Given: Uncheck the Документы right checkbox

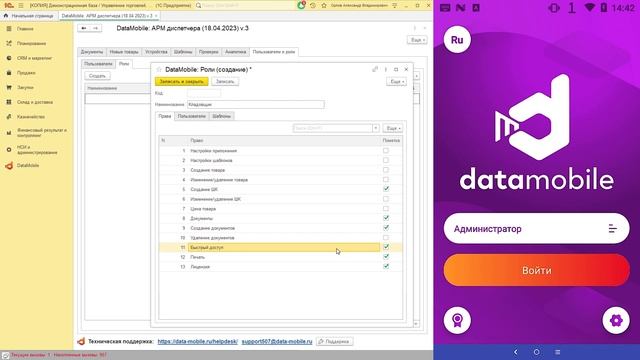Looking at the screenshot, I should 386,218.
